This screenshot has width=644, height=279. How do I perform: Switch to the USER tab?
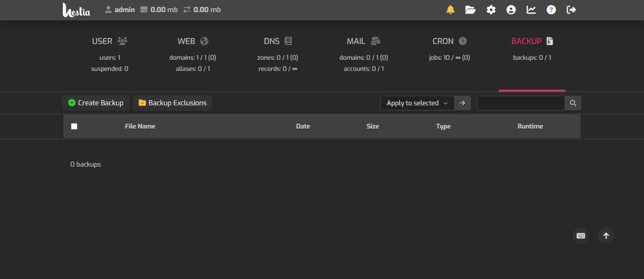coord(109,42)
